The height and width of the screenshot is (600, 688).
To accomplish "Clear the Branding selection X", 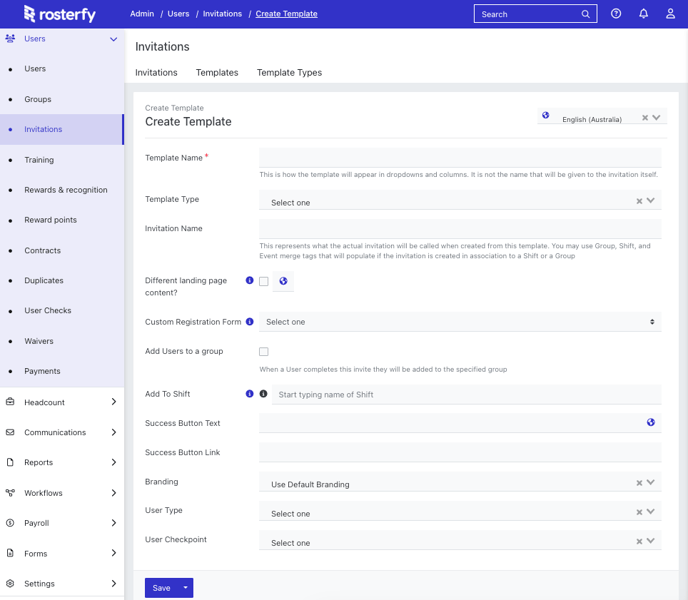I will [x=639, y=483].
